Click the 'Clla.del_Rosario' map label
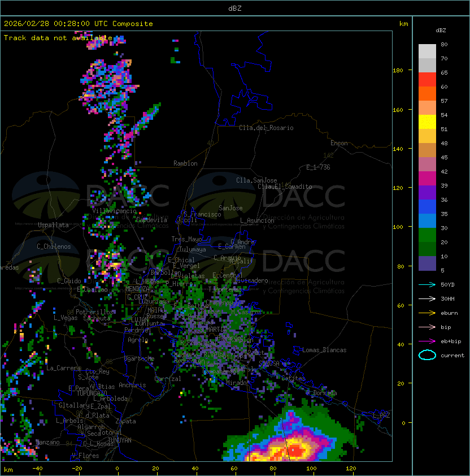Viewport: 470px width, 476px height. tap(266, 128)
